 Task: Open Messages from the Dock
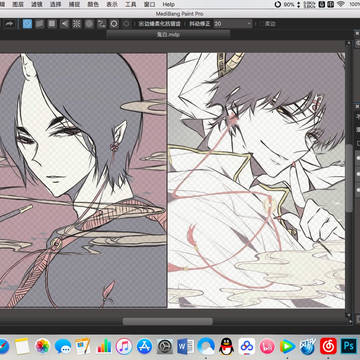[63, 347]
